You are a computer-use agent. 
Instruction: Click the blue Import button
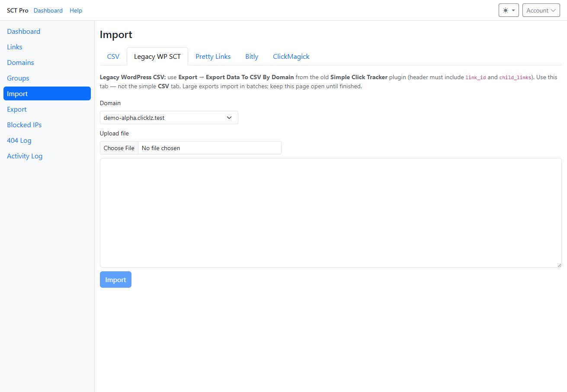point(115,280)
